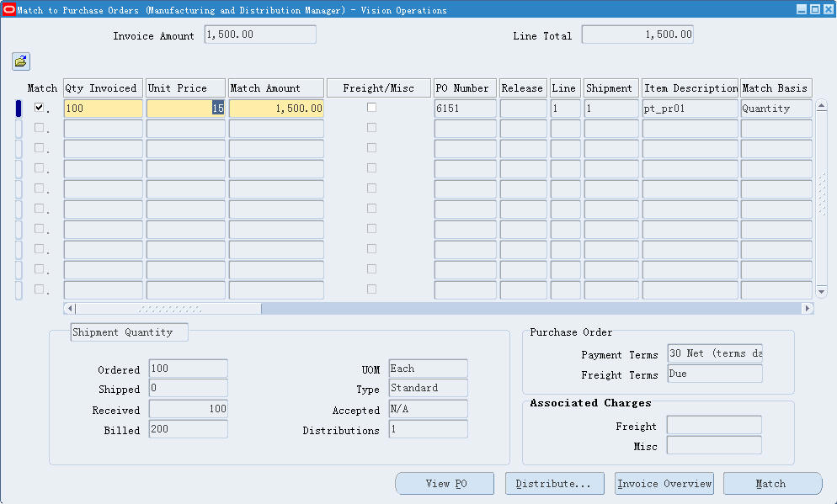
Task: Click vertical scrollbar up arrow
Action: point(822,105)
